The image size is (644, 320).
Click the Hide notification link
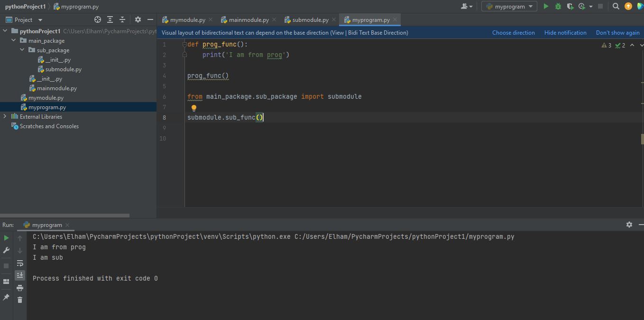[x=565, y=33]
